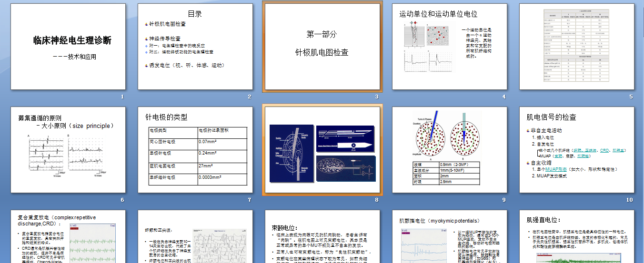Select the 第一部分 针极肌电图检查 slide
Image resolution: width=644 pixels, height=263 pixels.
(x=322, y=47)
